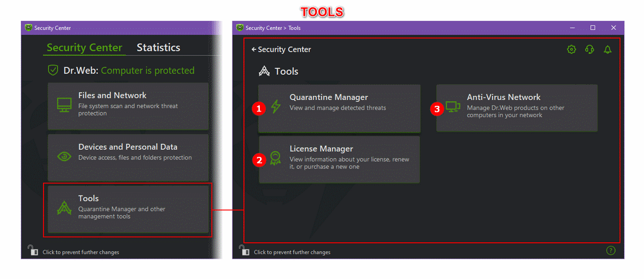Open the Quarantine Manager tile
The height and width of the screenshot is (279, 644).
click(339, 109)
